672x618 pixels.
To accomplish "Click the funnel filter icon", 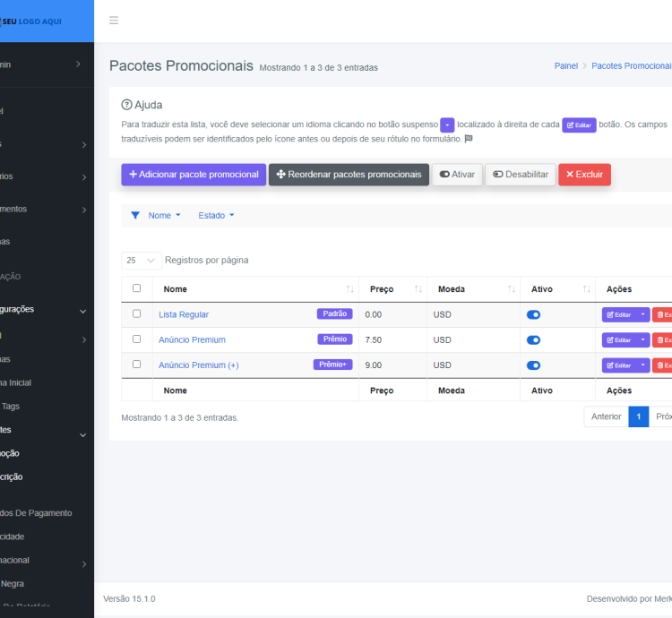I will (135, 216).
